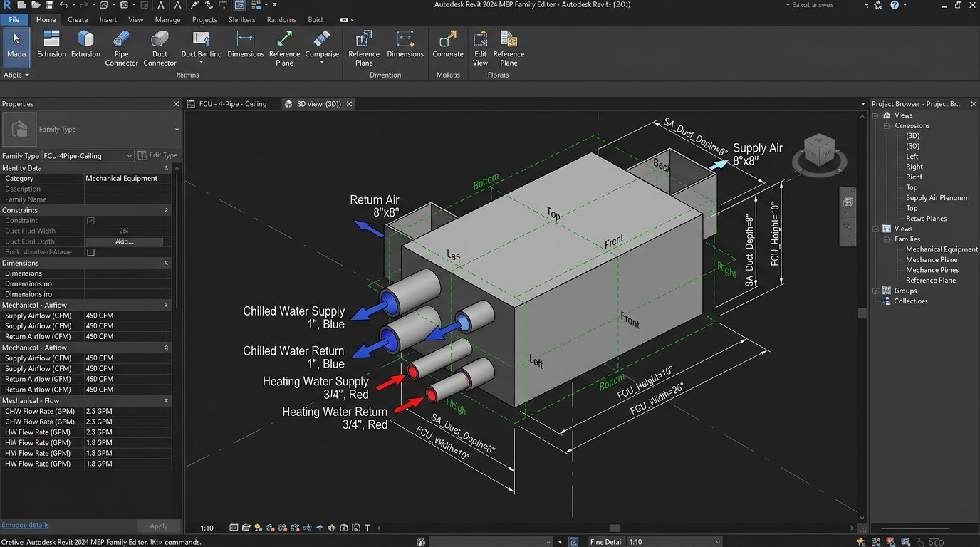The image size is (980, 547).
Task: Click the Edit Type button
Action: [x=157, y=155]
